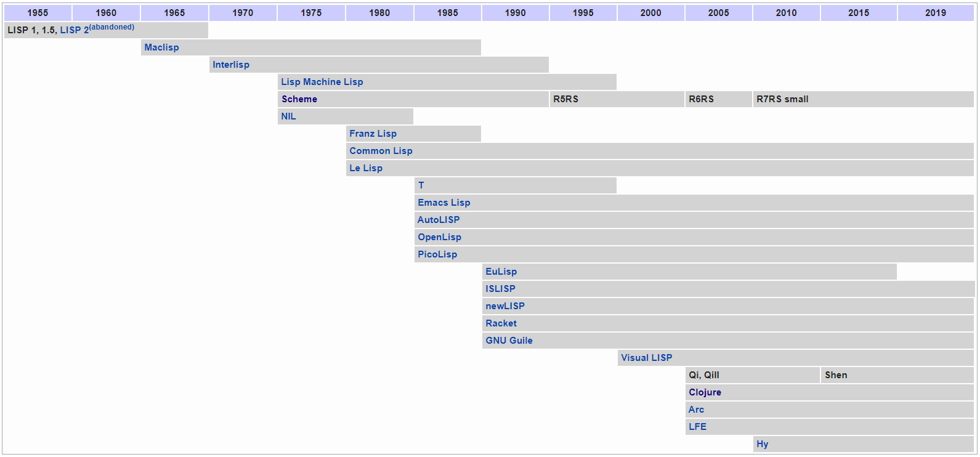
Task: Open the Clojure link
Action: click(705, 392)
